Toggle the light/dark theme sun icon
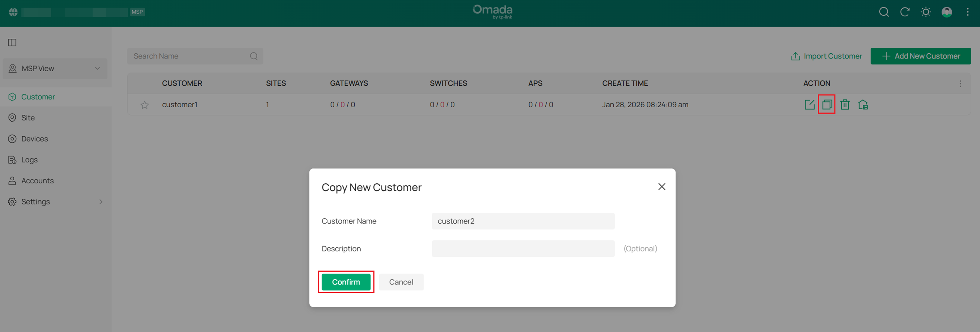 click(926, 12)
